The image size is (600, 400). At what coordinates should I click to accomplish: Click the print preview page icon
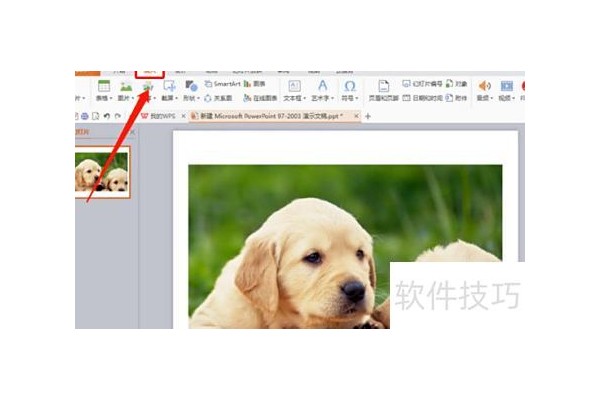[x=96, y=116]
